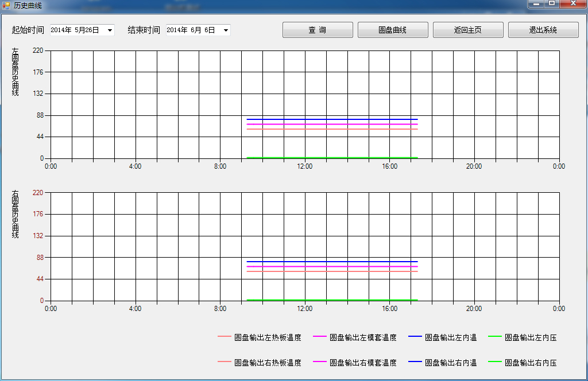
Task: Click the blue curve in left disc chart
Action: point(332,119)
